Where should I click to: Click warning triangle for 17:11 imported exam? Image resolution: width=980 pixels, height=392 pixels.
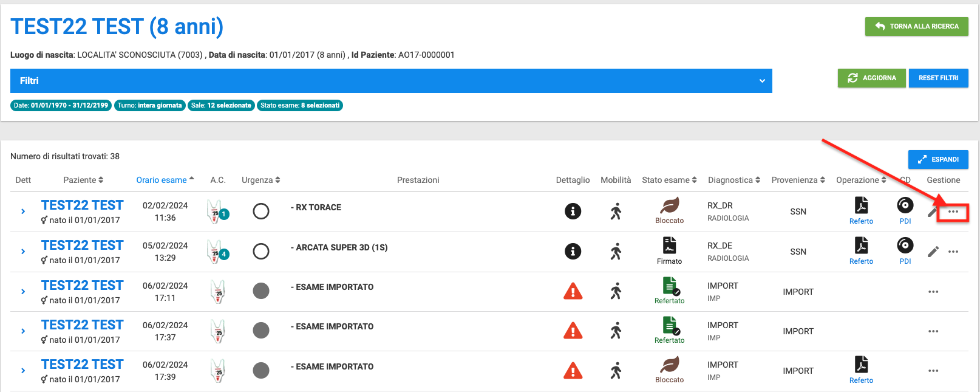coord(573,292)
